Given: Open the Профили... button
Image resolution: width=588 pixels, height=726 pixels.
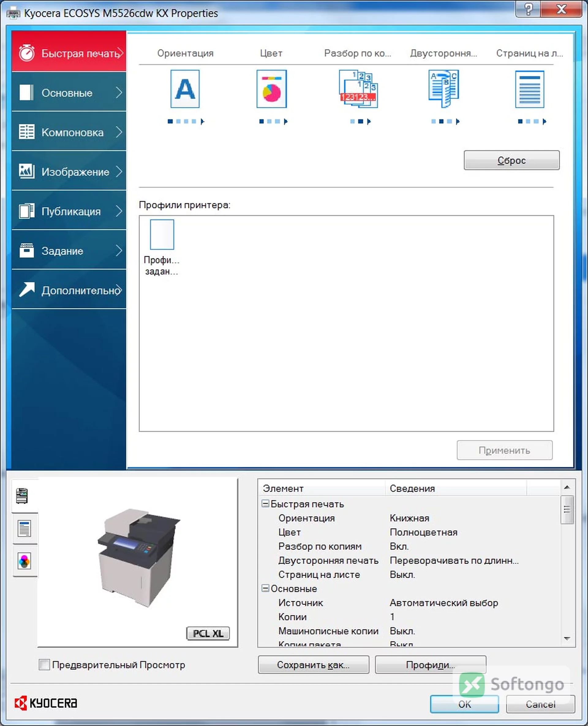Looking at the screenshot, I should tap(431, 665).
